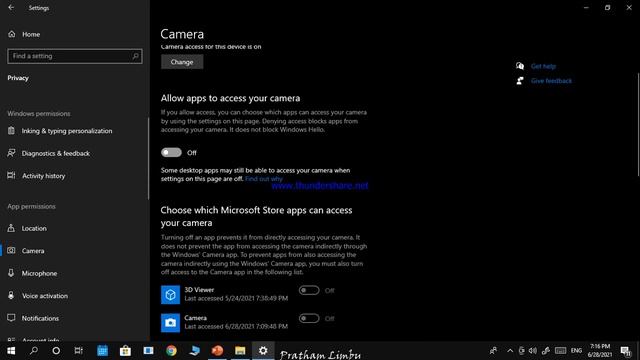Open the Windows Start menu

coord(11,351)
